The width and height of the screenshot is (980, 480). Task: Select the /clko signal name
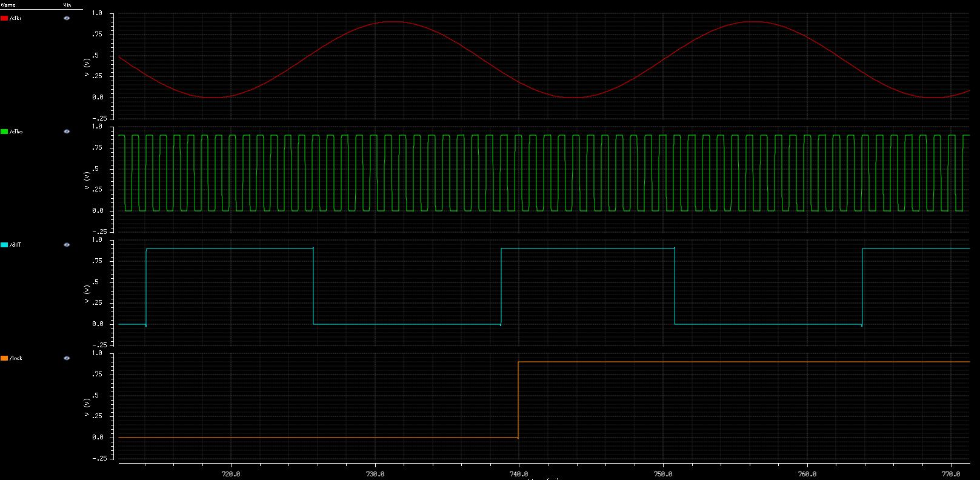16,132
